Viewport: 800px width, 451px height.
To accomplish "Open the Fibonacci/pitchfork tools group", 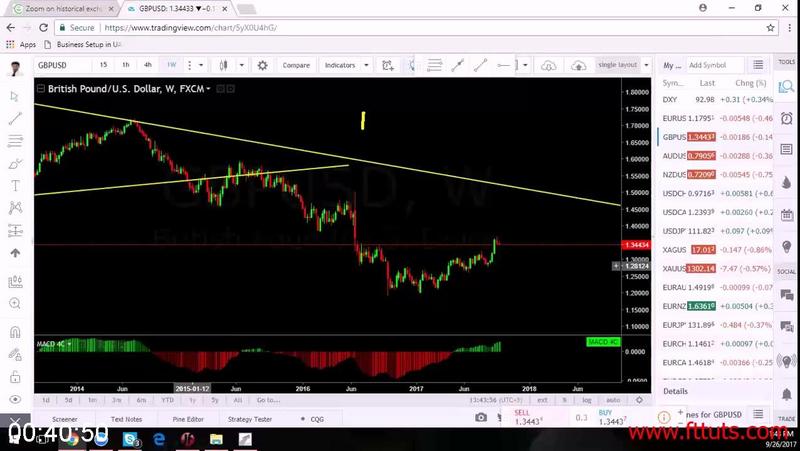I will pyautogui.click(x=15, y=141).
